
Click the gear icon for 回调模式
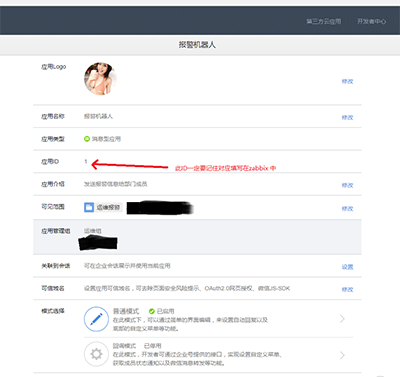96,354
